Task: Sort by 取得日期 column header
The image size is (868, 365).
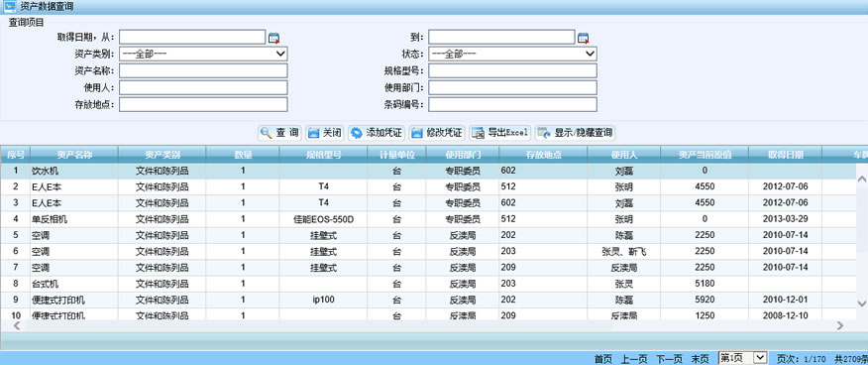Action: (786, 155)
